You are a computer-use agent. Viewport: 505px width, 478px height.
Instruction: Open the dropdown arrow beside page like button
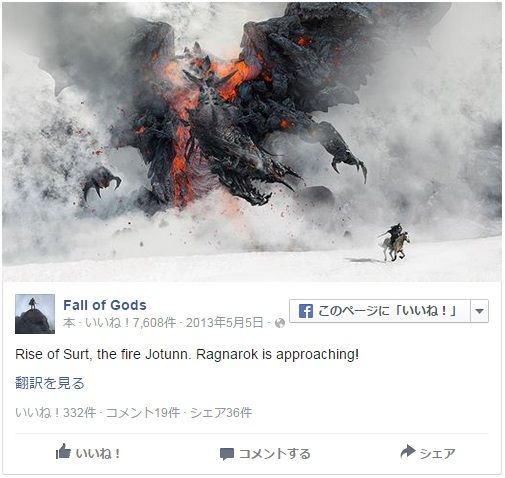click(479, 311)
